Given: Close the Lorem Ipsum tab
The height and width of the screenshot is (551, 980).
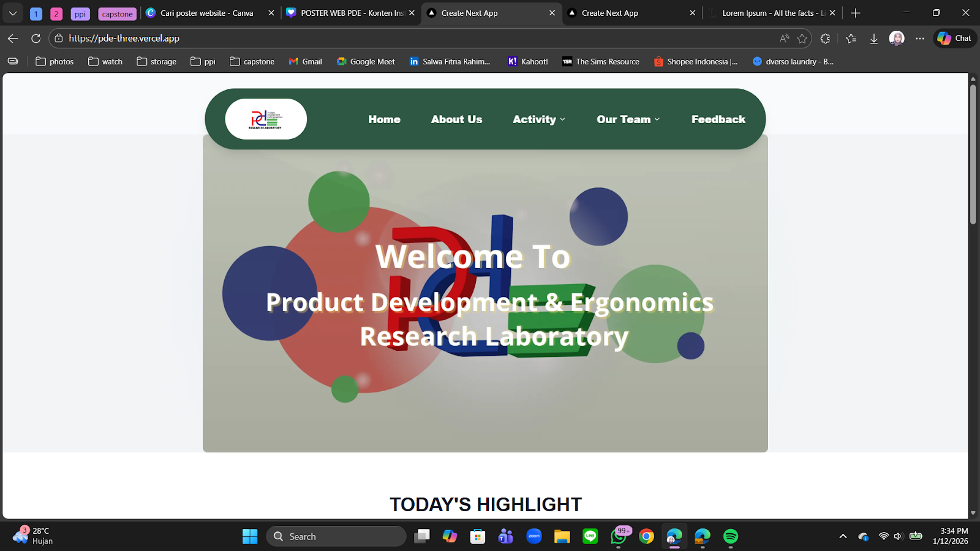Looking at the screenshot, I should coord(832,13).
